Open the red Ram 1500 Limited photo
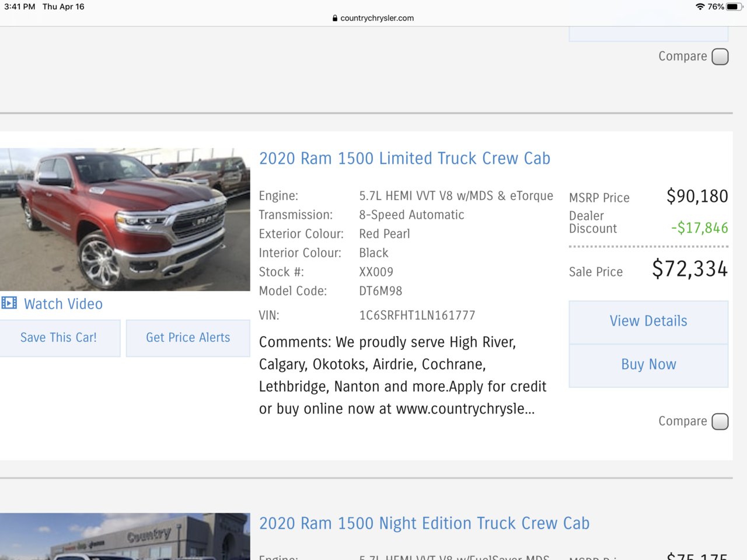 (125, 219)
